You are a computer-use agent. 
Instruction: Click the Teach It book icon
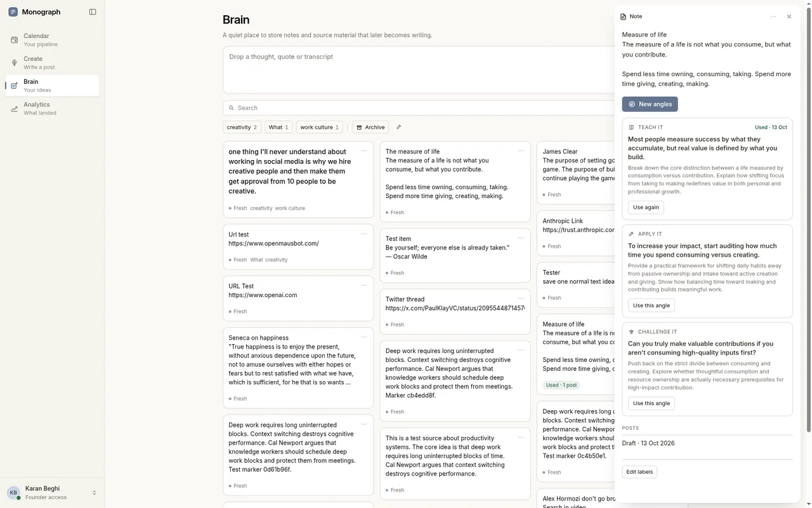631,127
